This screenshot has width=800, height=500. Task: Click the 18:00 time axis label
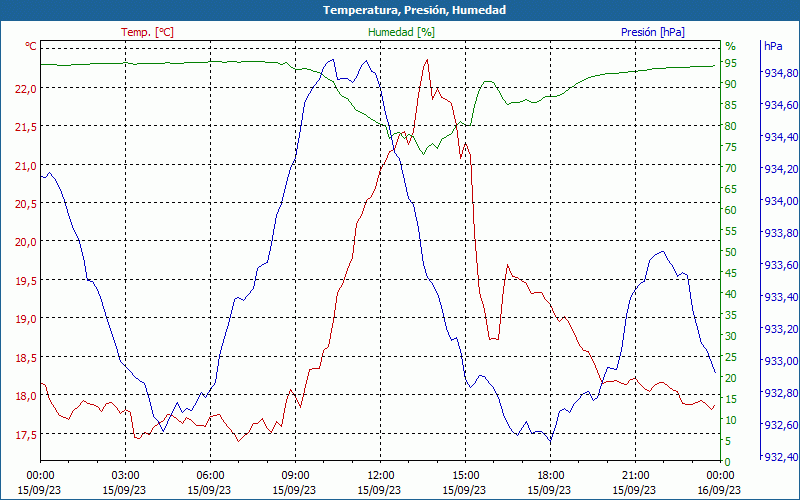click(x=550, y=476)
